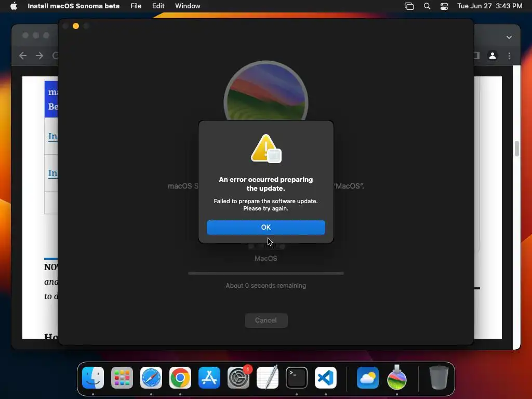Open Terminal from the Dock
The width and height of the screenshot is (532, 399).
point(297,378)
